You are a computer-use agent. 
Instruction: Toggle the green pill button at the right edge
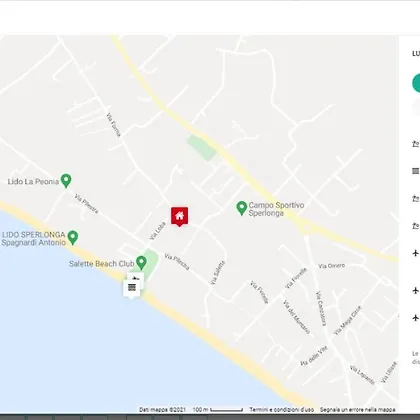(416, 83)
